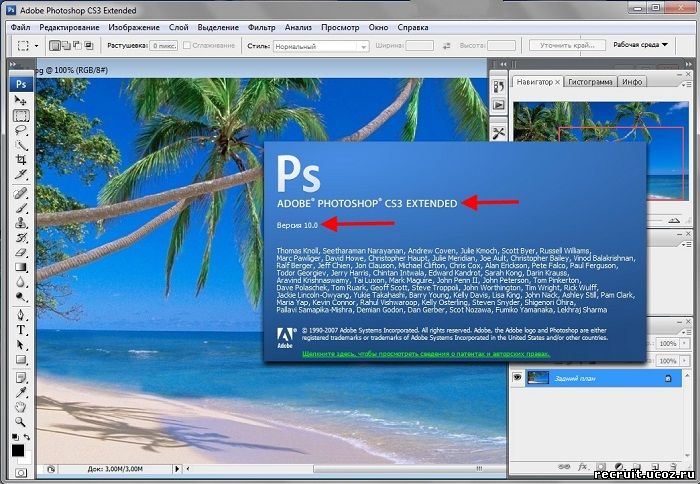Expand the toolbox to two columns
Viewport: 700px width, 484px height.
[13, 64]
